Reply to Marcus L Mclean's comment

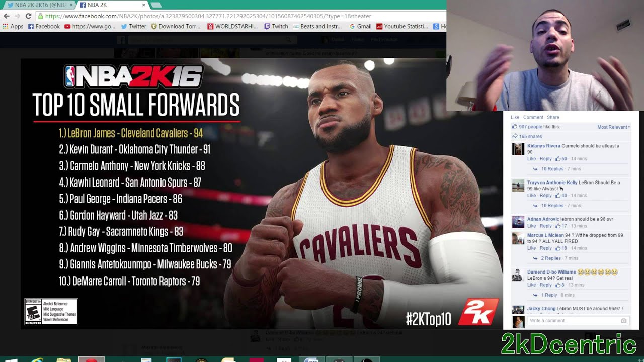tap(546, 248)
